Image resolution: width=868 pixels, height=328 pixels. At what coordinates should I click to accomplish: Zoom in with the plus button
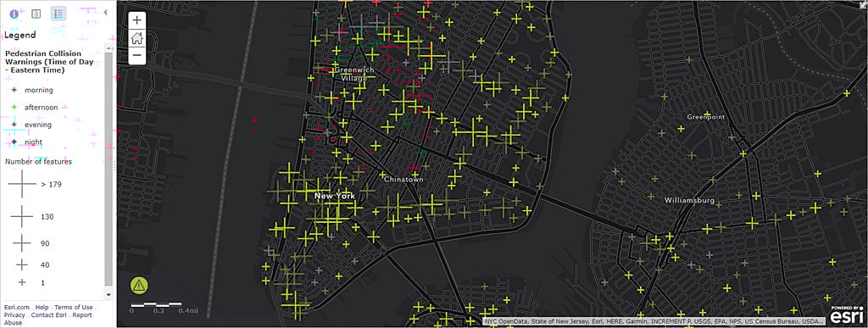pos(137,20)
